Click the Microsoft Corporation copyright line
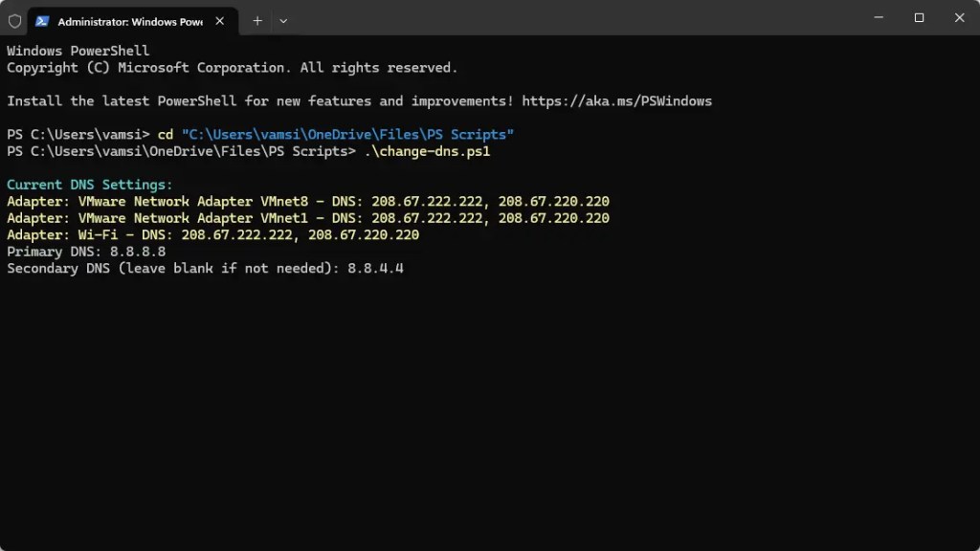The height and width of the screenshot is (551, 980). pyautogui.click(x=233, y=68)
